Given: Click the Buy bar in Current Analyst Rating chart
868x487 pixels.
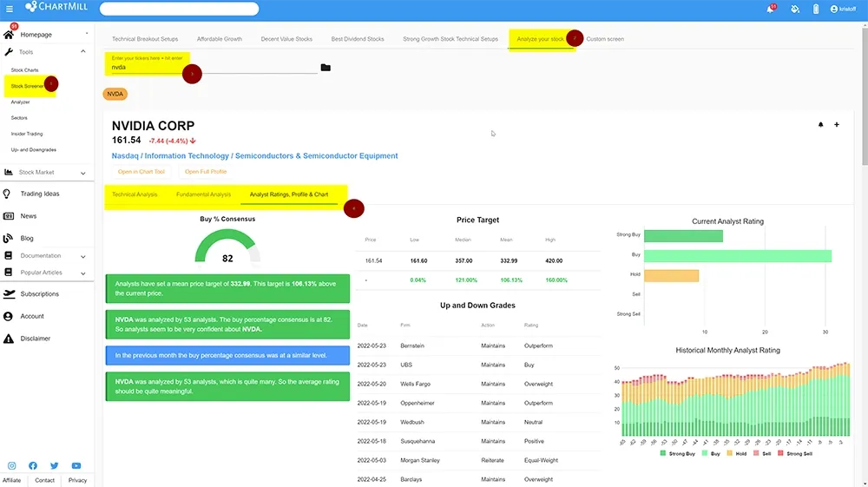Looking at the screenshot, I should point(737,256).
